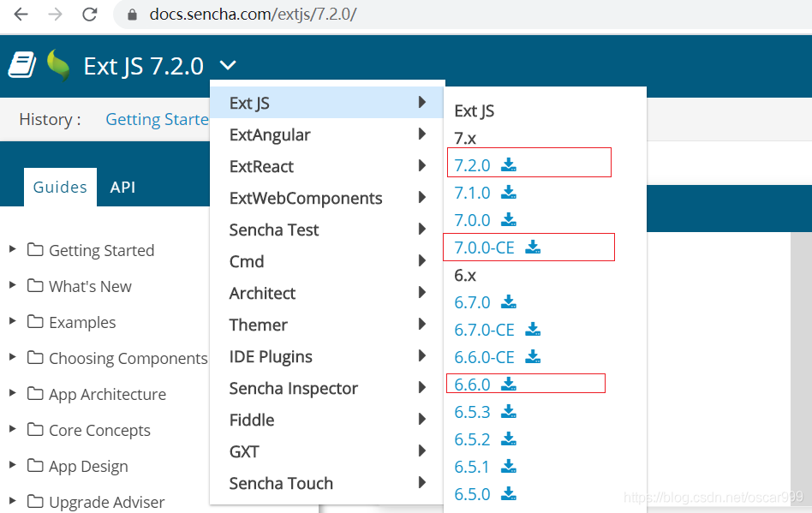Image resolution: width=812 pixels, height=513 pixels.
Task: Go back using the browser back arrow
Action: [21, 14]
